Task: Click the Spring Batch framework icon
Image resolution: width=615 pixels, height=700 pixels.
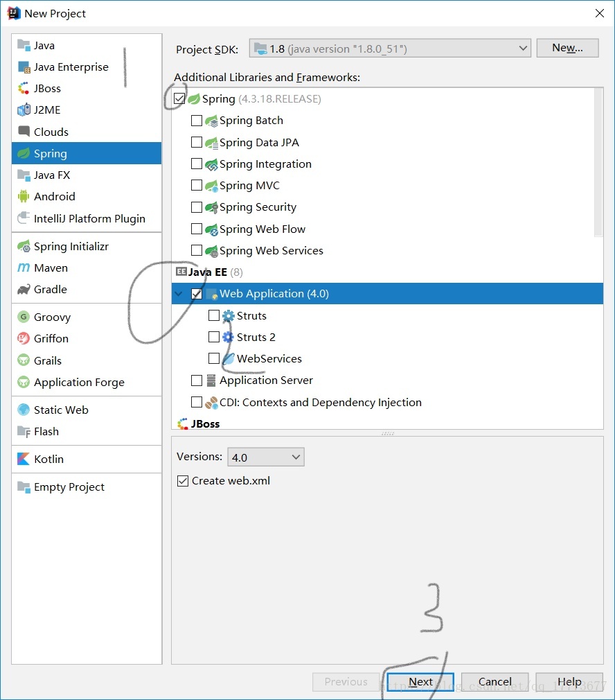Action: click(211, 121)
